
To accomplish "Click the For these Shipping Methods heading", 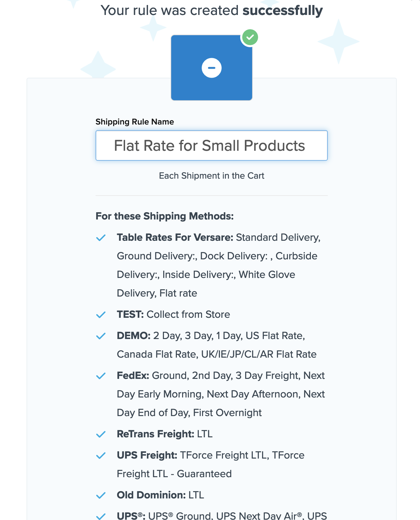I will click(165, 216).
